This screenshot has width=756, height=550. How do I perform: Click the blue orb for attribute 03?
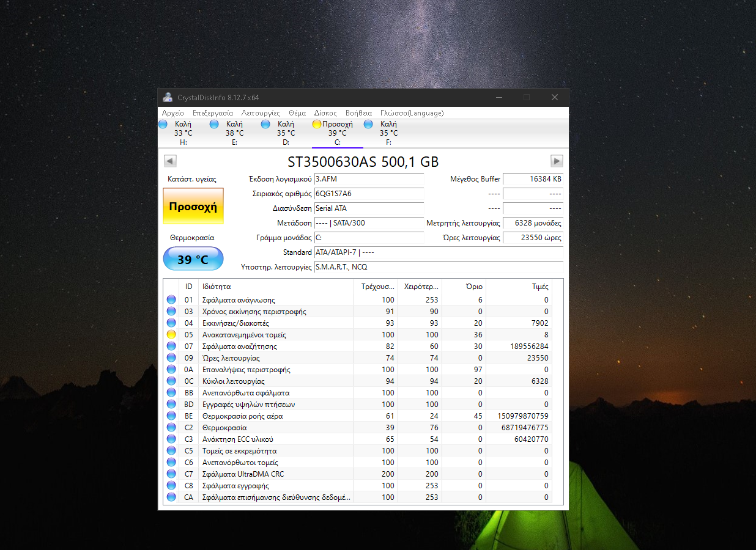[x=171, y=311]
